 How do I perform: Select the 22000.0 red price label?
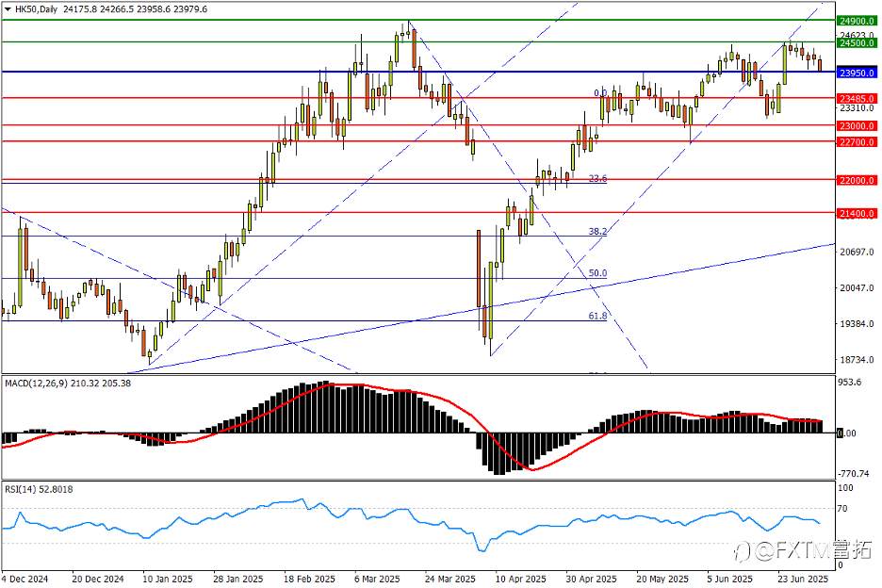(857, 180)
